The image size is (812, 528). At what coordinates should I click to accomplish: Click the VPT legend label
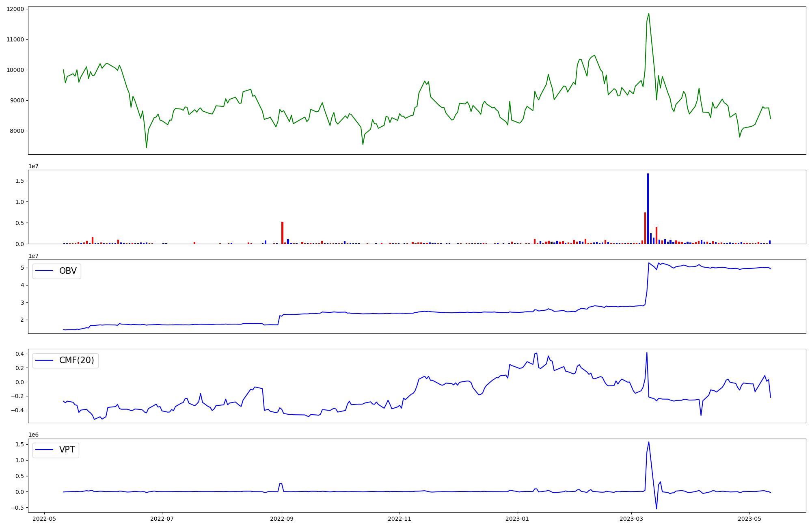point(67,450)
